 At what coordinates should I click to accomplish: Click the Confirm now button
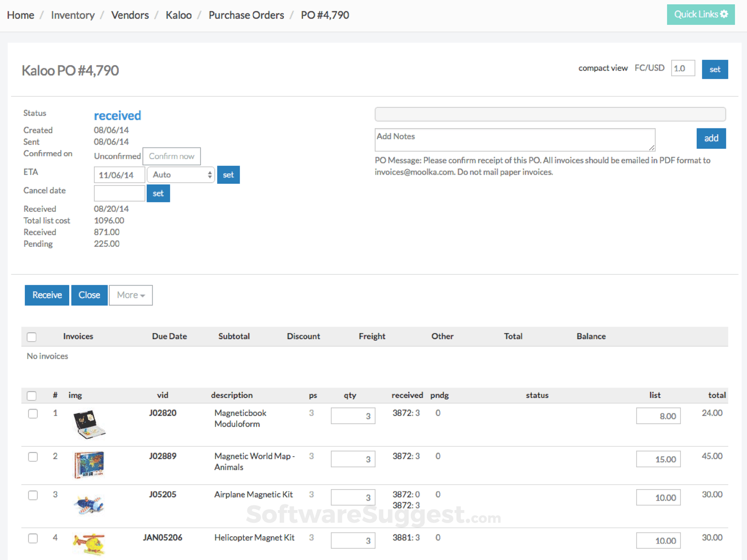tap(171, 156)
